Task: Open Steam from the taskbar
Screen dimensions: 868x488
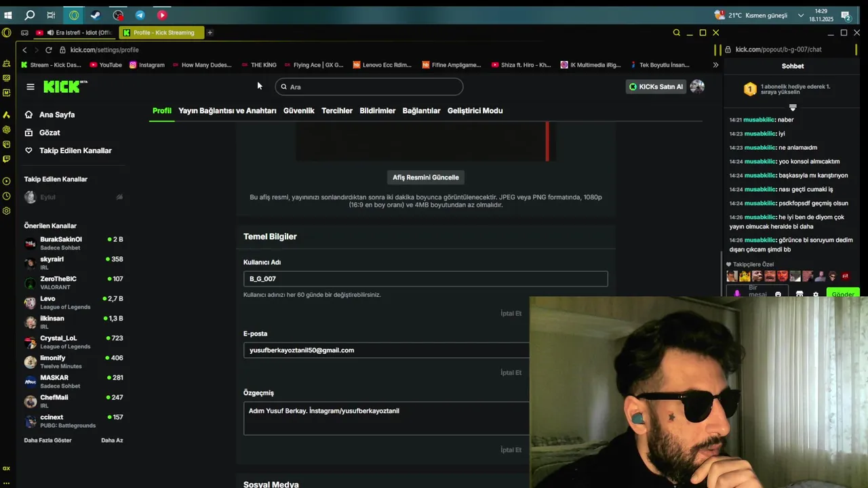Action: (96, 15)
